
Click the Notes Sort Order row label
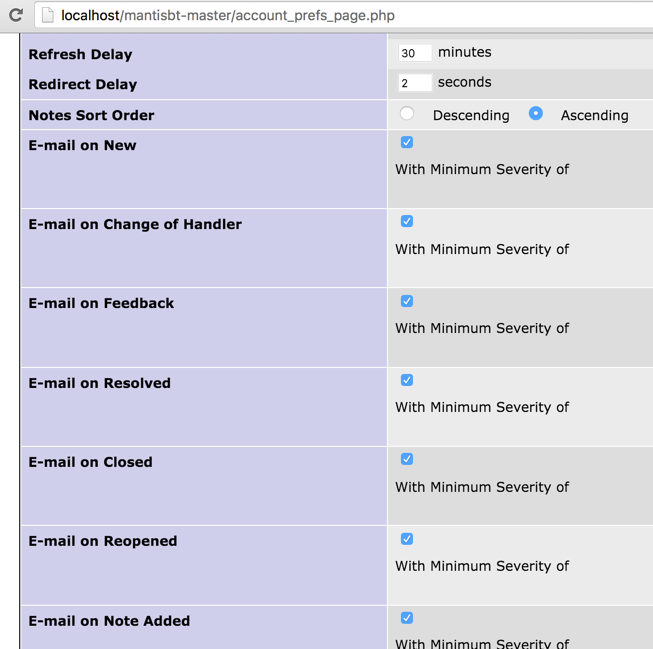click(x=91, y=115)
